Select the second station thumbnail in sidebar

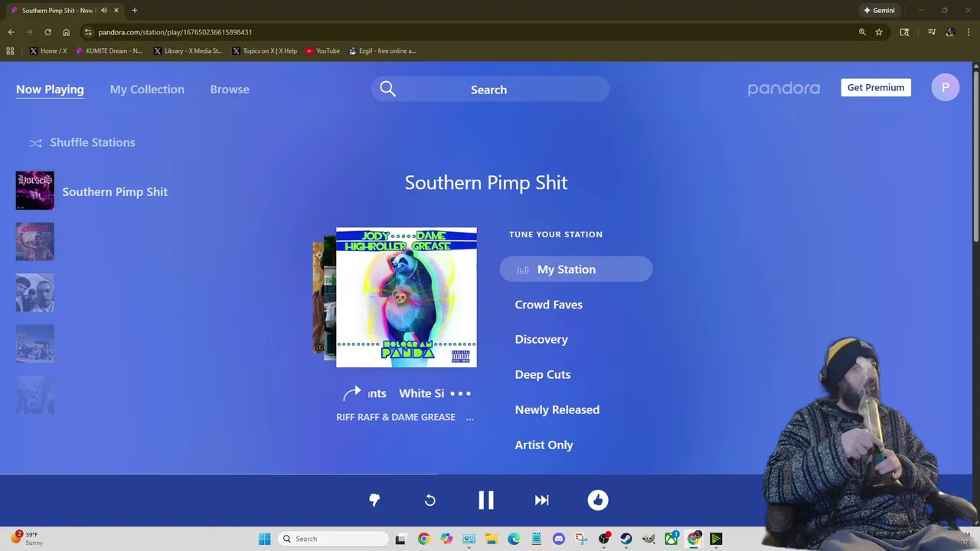pyautogui.click(x=35, y=242)
